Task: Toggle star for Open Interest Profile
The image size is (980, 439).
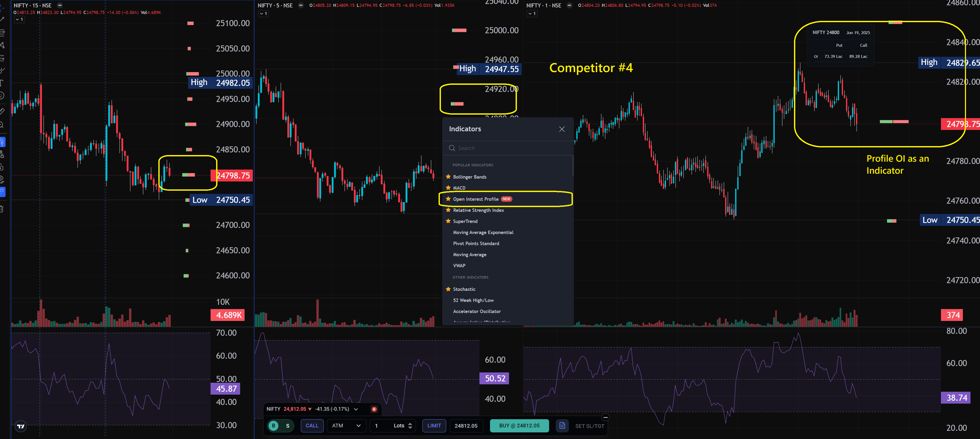Action: 448,199
